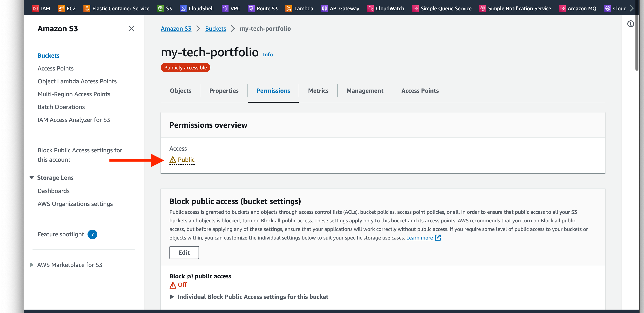
Task: Switch to the Metrics tab
Action: coord(318,91)
